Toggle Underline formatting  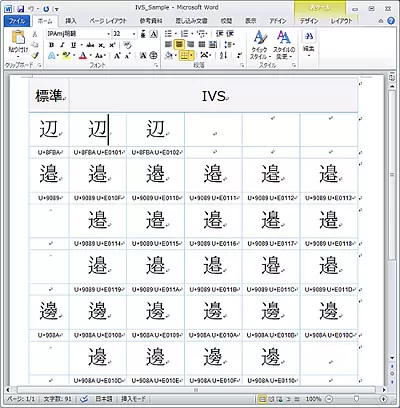pyautogui.click(x=73, y=45)
